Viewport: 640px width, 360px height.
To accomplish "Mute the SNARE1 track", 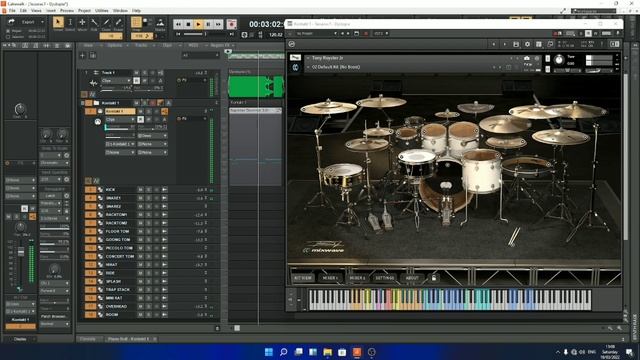I will click(140, 198).
